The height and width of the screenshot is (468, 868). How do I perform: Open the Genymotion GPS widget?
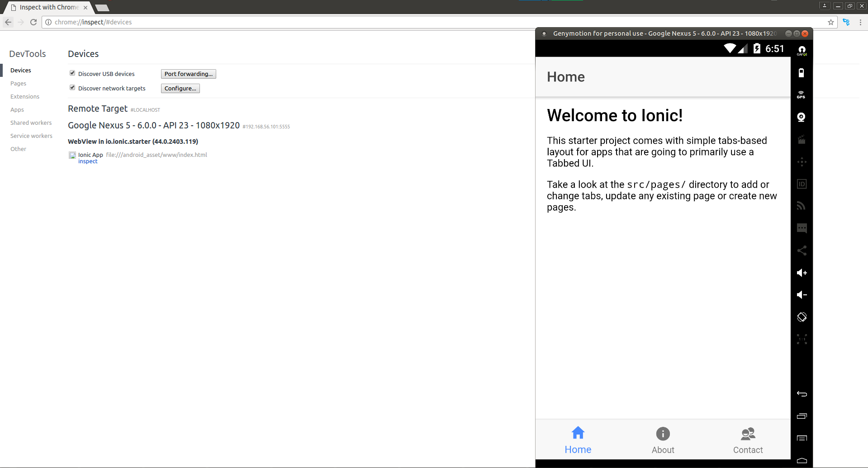click(801, 95)
